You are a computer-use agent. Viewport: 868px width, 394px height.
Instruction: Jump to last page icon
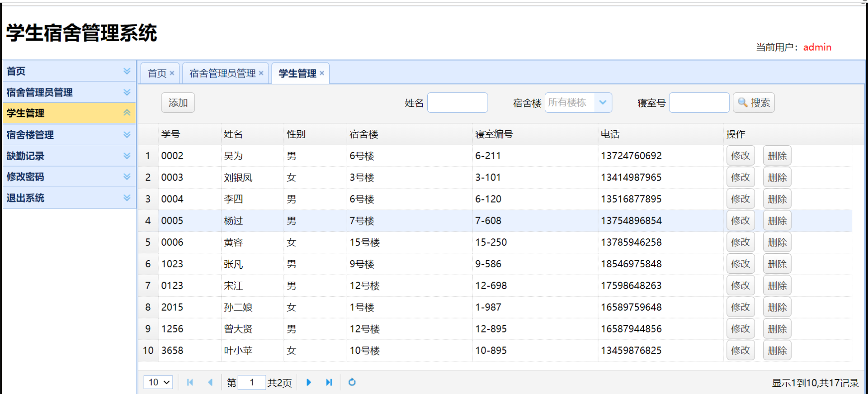coord(329,382)
